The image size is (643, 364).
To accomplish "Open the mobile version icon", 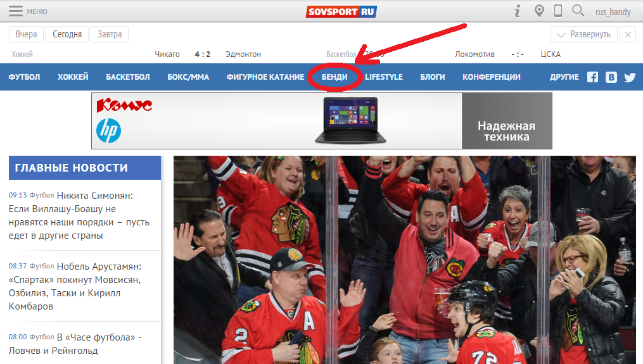I will [558, 11].
